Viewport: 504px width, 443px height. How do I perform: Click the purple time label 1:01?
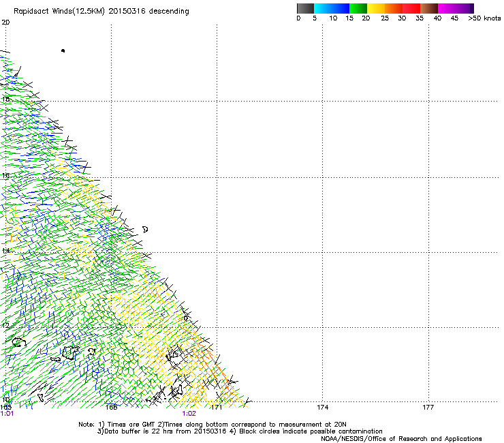[7, 414]
